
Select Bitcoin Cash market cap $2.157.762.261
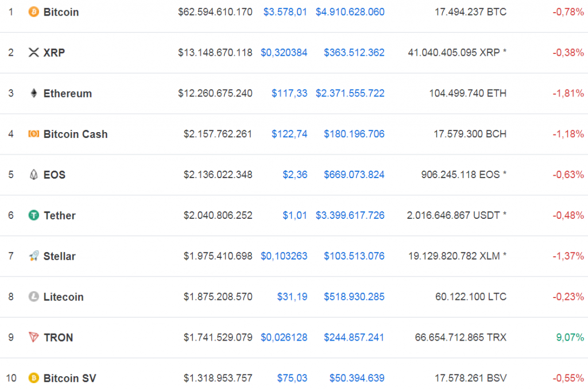pyautogui.click(x=218, y=134)
